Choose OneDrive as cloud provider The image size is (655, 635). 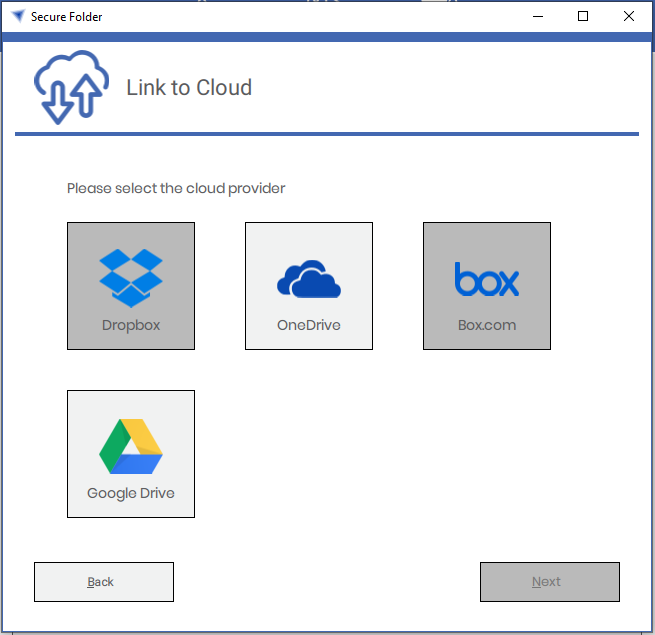click(x=309, y=286)
